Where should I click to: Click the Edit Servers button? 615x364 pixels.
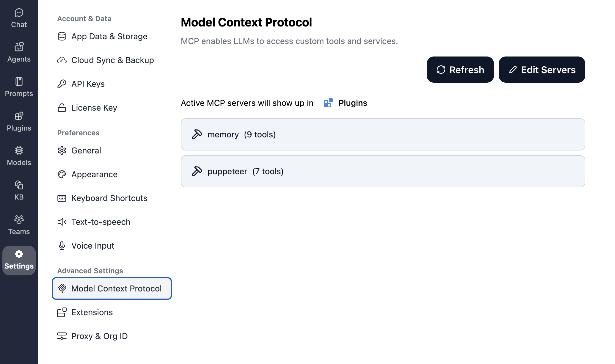click(542, 70)
